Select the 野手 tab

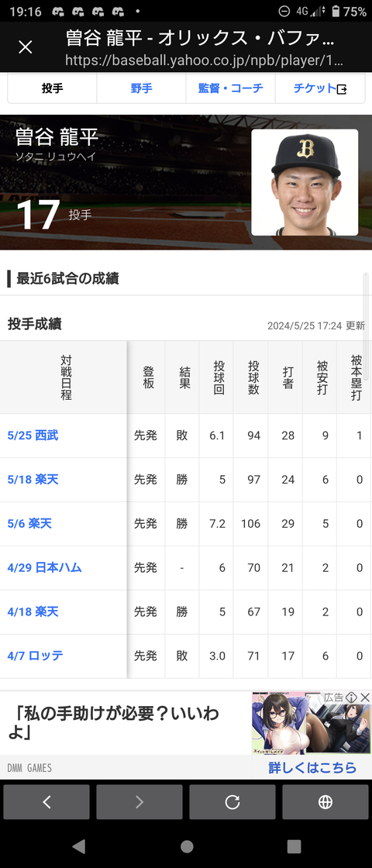point(141,88)
